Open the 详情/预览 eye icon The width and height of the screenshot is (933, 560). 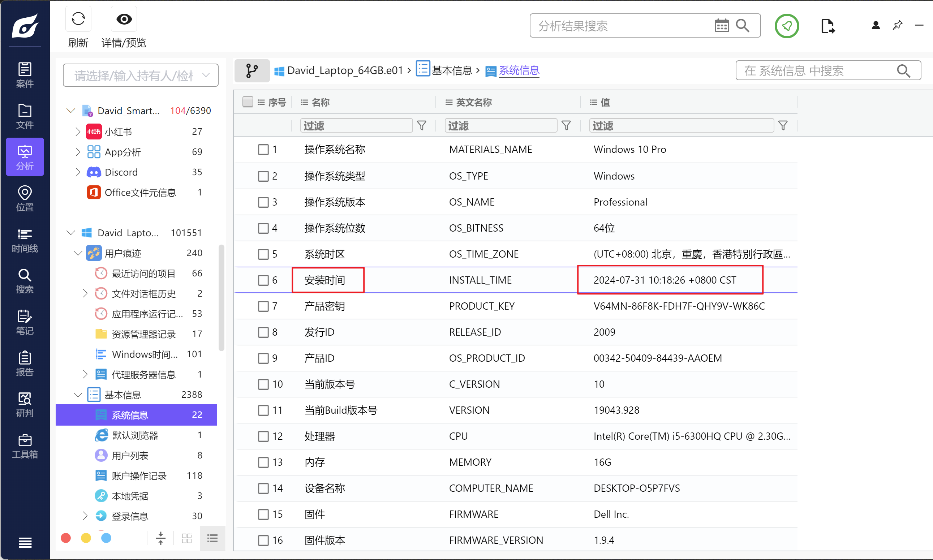click(124, 19)
